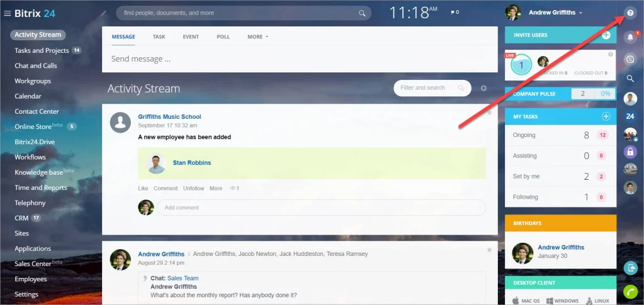Open the Sales Team chat link
The image size is (644, 305).
pos(183,279)
